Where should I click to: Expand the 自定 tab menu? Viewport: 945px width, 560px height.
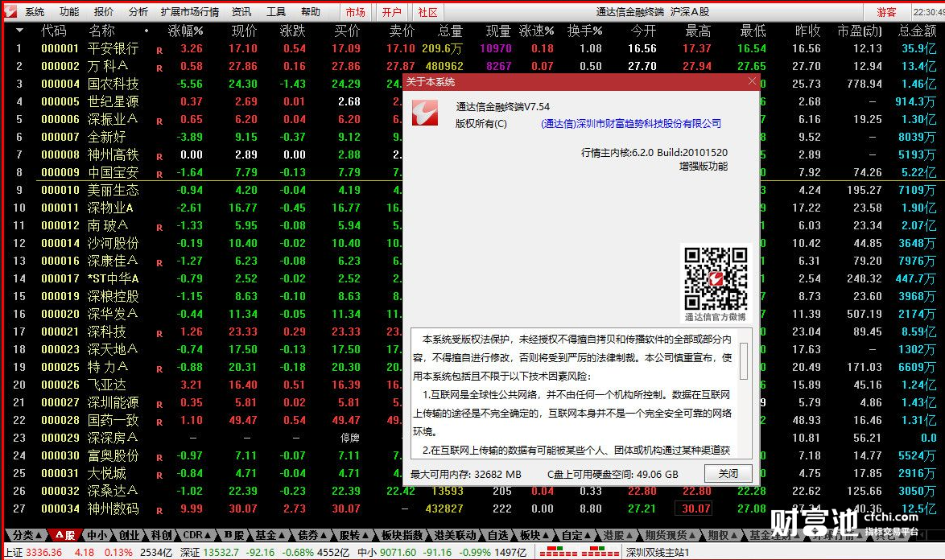coord(576,535)
